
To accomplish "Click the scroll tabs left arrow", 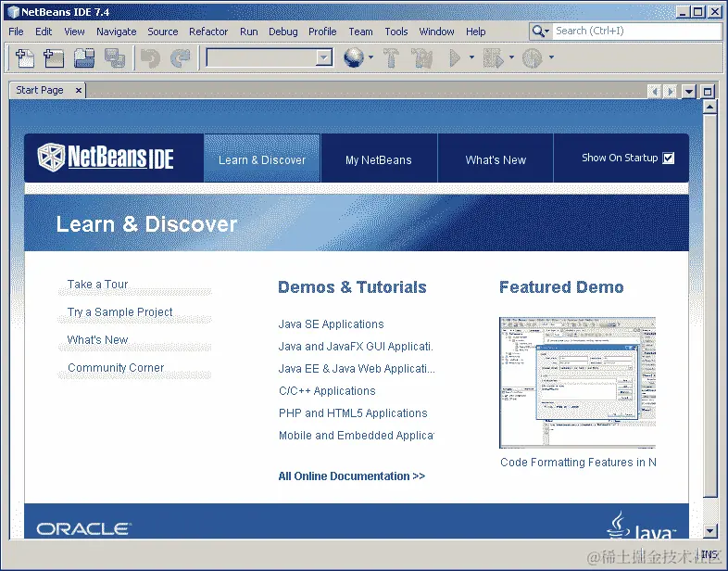I will point(655,92).
